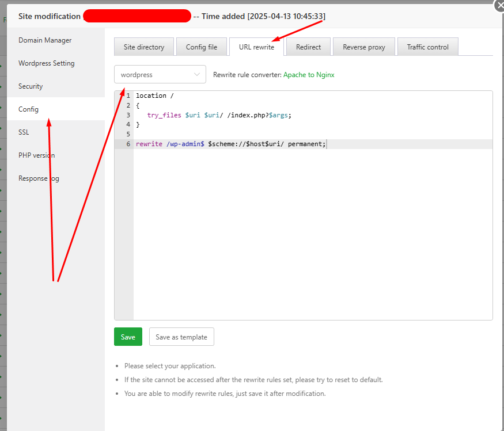Switch to the Redirect tab

[x=308, y=47]
